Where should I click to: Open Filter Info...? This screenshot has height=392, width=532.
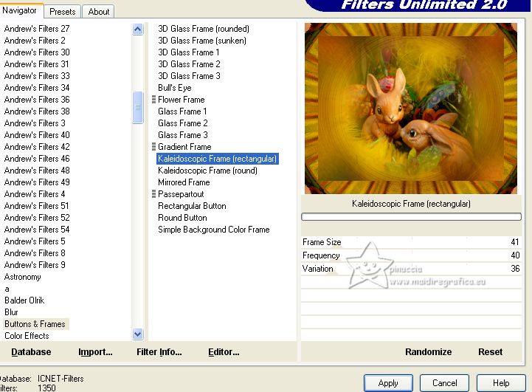point(159,352)
